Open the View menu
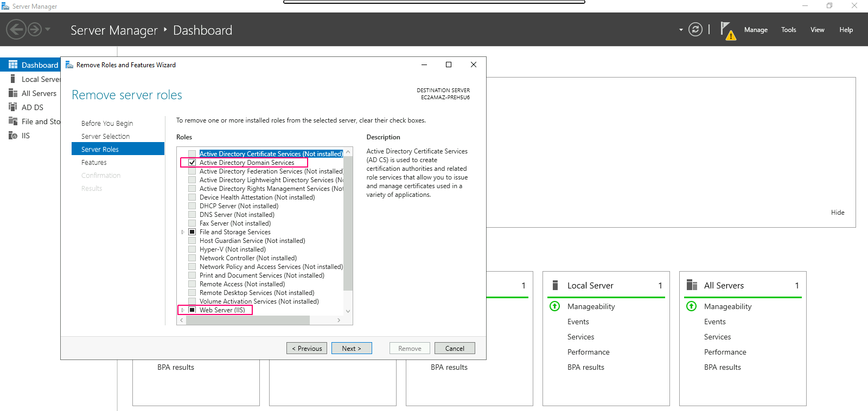The image size is (868, 411). click(817, 30)
